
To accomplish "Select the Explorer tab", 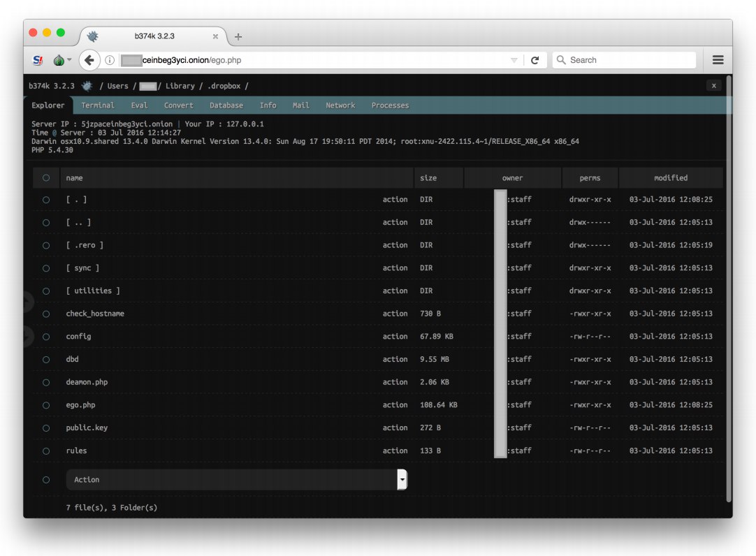I will click(48, 105).
